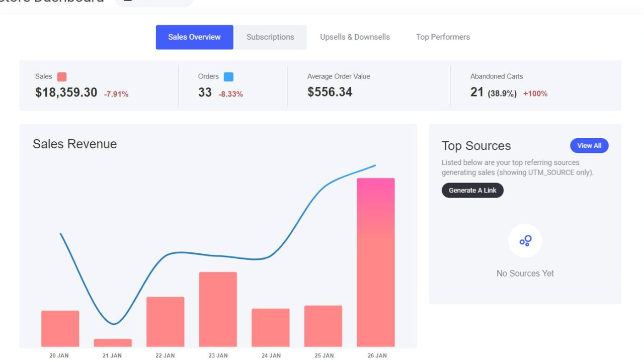Select the 24 JAN revenue bar
The image size is (644, 362).
tap(271, 327)
